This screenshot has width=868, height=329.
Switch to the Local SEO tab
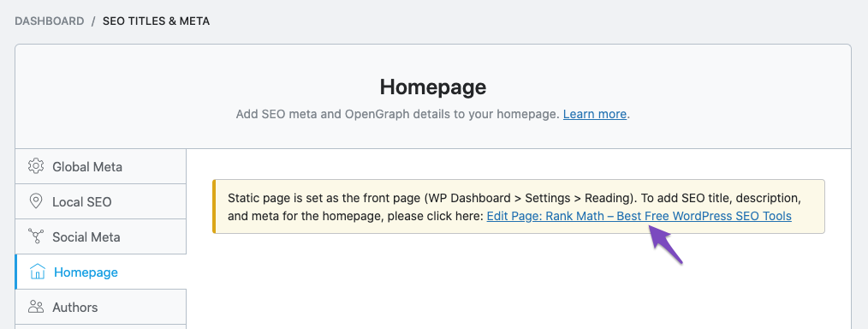pos(101,201)
